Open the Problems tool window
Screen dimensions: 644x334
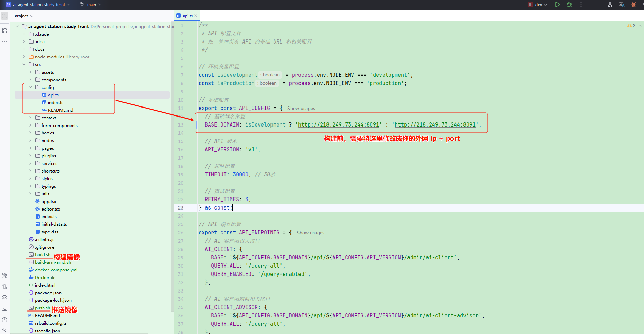pyautogui.click(x=4, y=320)
